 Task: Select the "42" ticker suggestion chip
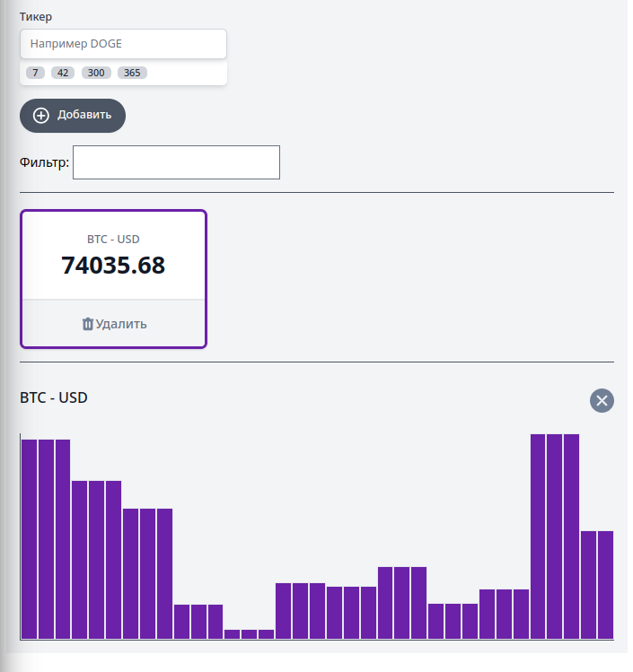[x=63, y=73]
